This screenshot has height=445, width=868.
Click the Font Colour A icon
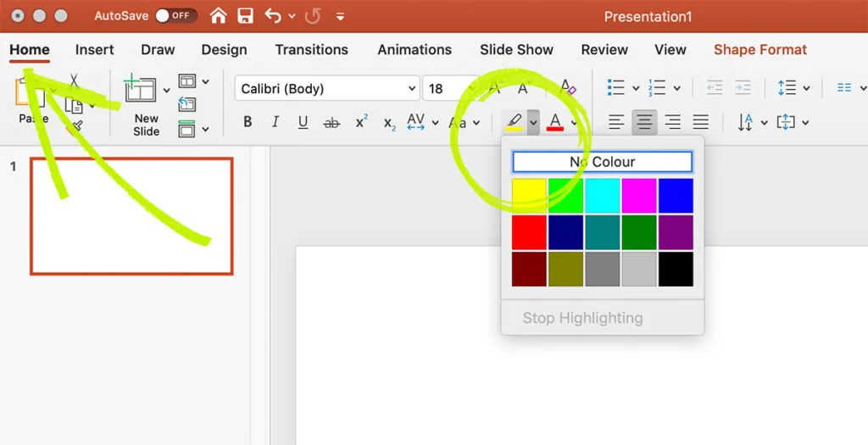pyautogui.click(x=555, y=122)
